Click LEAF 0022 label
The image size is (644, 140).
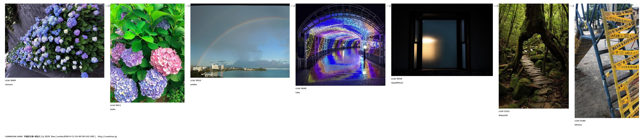pos(196,80)
